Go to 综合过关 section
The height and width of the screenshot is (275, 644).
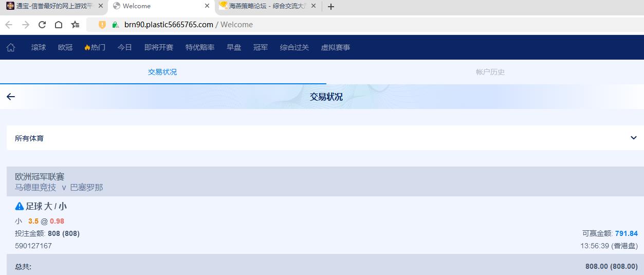294,47
